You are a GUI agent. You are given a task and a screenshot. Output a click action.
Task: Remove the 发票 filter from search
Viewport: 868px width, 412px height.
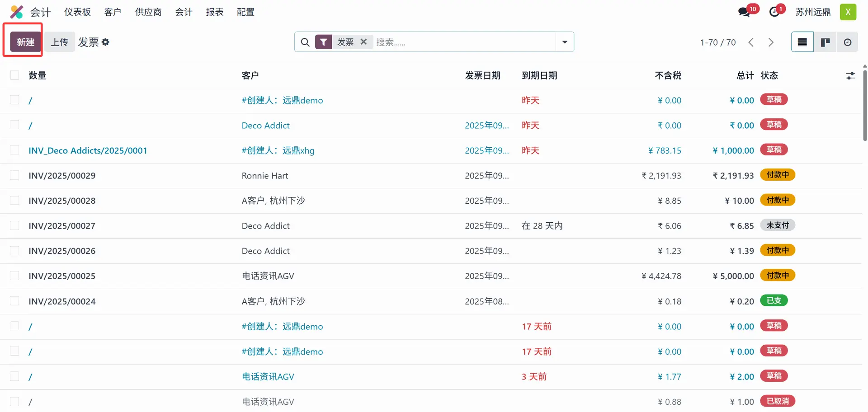point(363,42)
